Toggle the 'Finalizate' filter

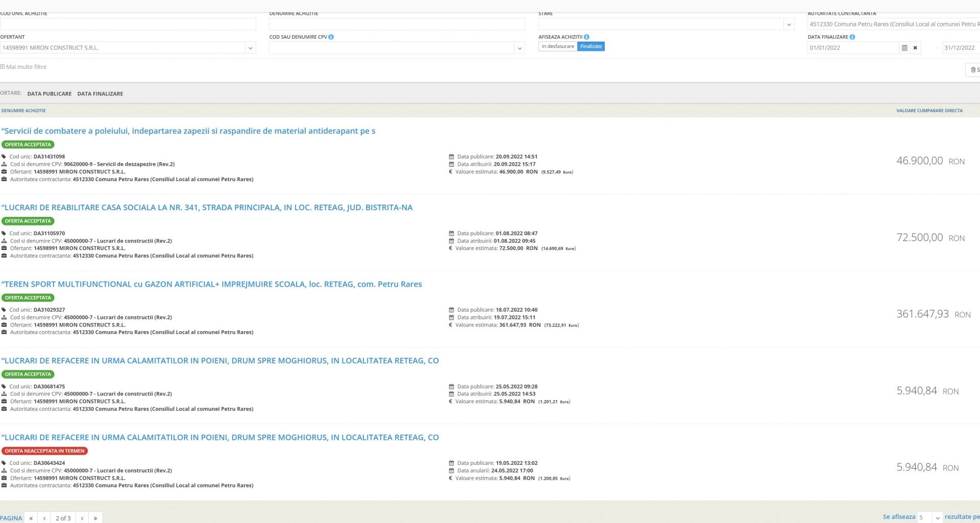[591, 46]
